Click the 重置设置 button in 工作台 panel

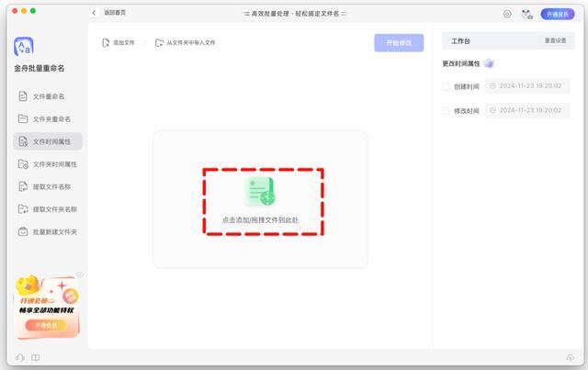click(x=555, y=42)
